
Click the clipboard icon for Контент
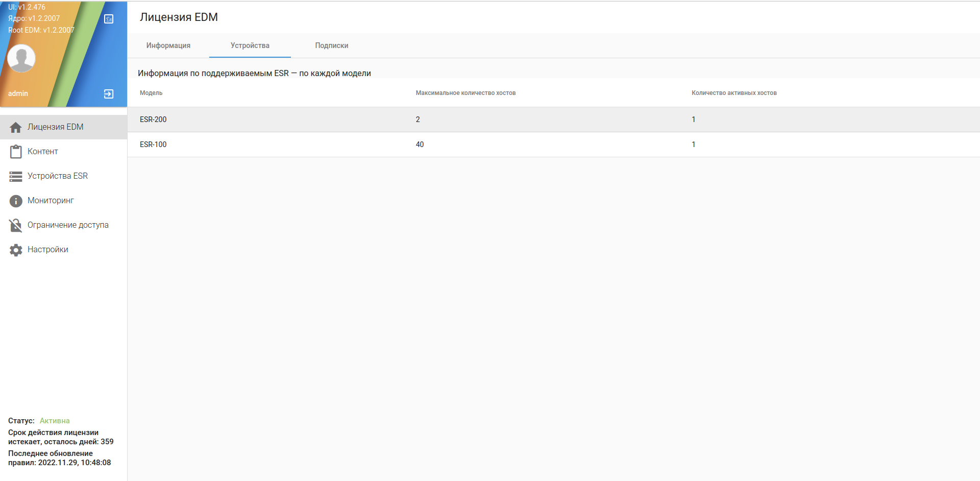coord(16,152)
